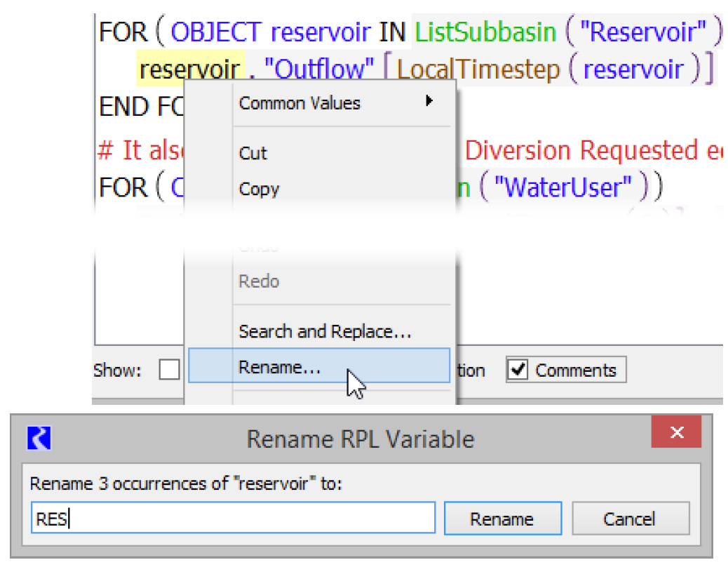Select Cut from the context menu
728x567 pixels.
click(253, 153)
